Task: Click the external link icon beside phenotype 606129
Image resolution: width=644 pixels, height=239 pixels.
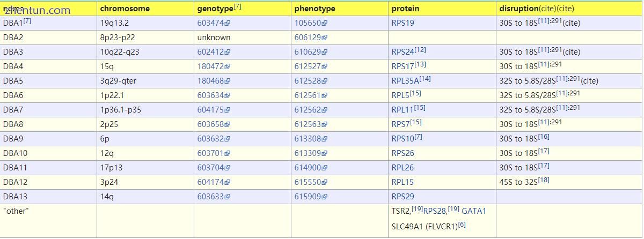Action: click(x=325, y=38)
